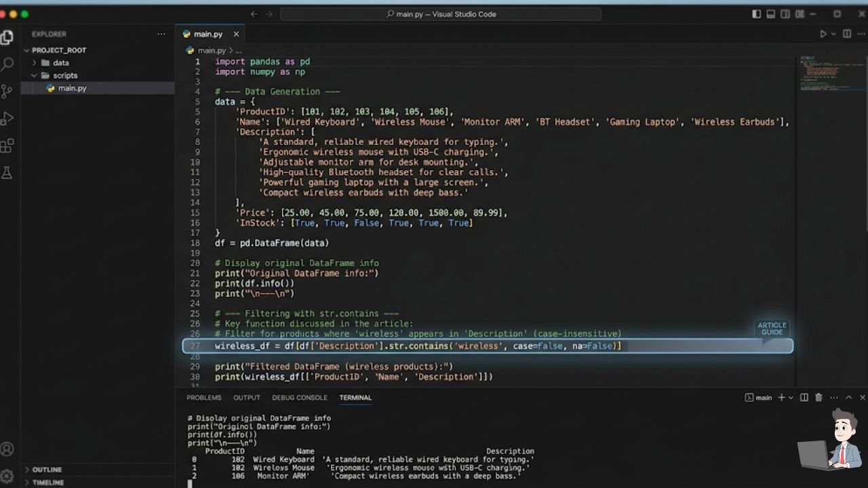Click the 'Price' list line in code
The width and height of the screenshot is (868, 488).
pos(371,212)
